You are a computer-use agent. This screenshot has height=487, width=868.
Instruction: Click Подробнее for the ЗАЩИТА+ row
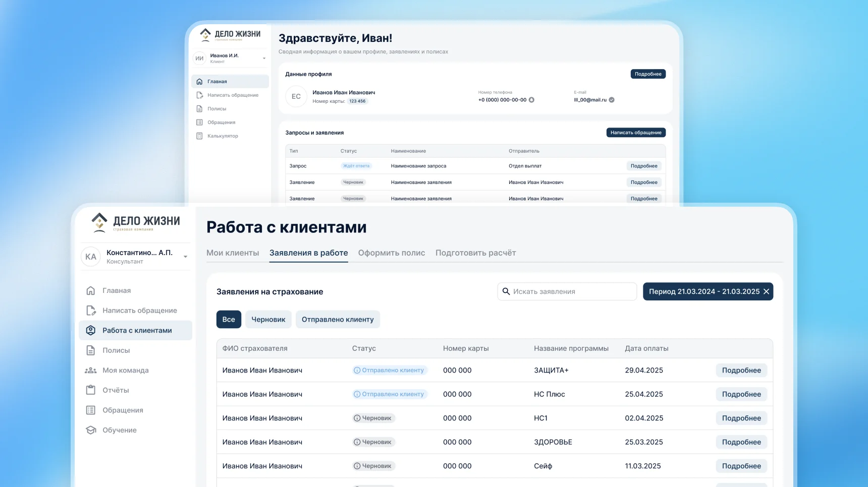point(741,371)
